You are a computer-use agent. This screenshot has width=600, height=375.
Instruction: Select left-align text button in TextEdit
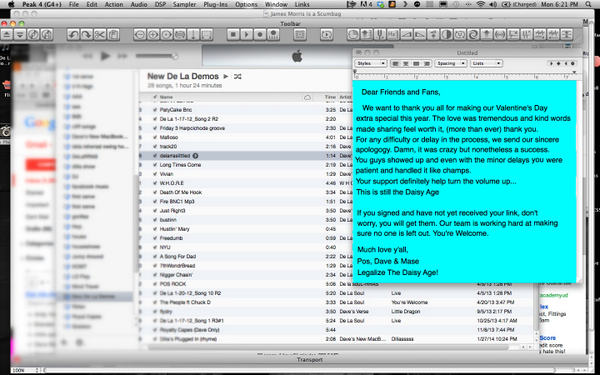(396, 64)
